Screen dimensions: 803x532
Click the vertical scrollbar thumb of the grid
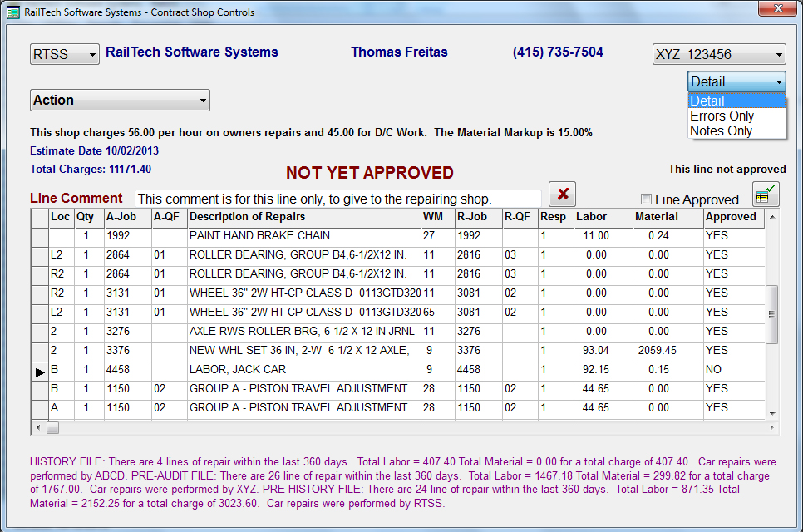click(x=771, y=314)
